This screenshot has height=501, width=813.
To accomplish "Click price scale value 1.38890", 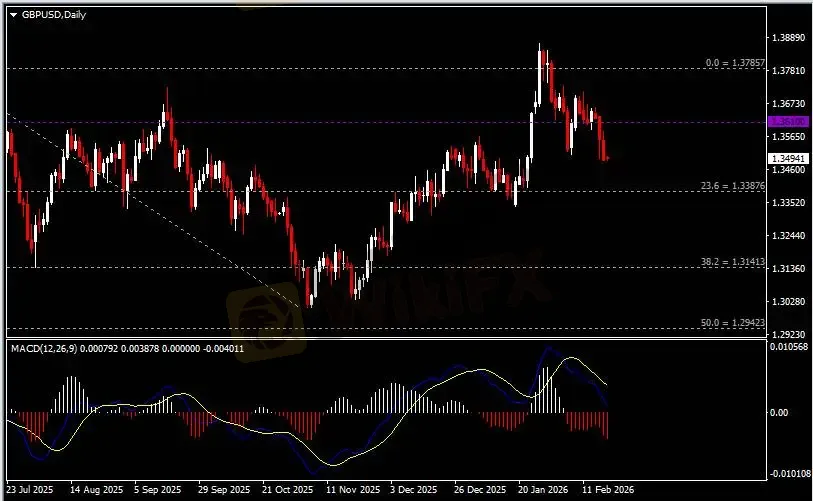I will (788, 38).
